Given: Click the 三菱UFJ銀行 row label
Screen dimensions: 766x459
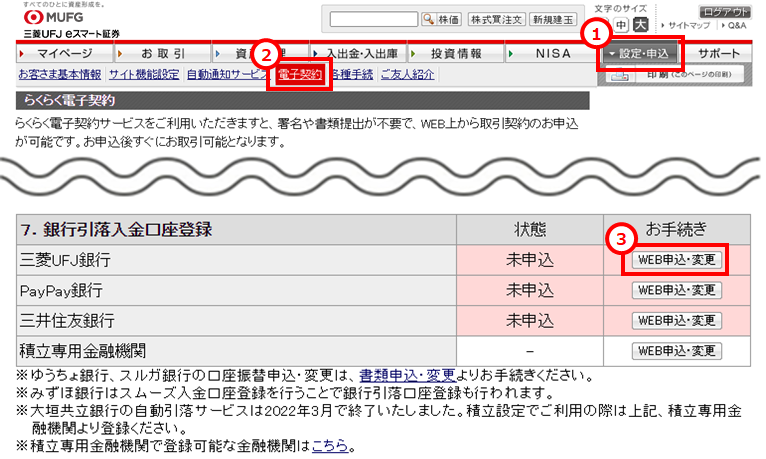Looking at the screenshot, I should (65, 260).
